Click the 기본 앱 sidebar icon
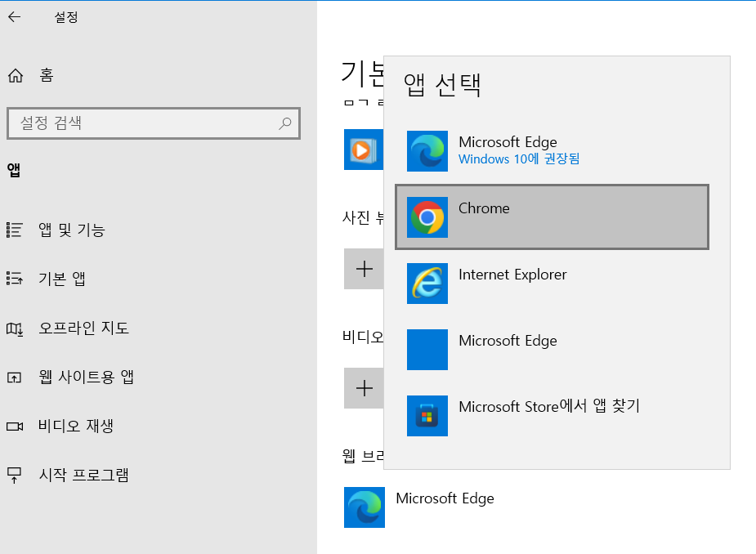Viewport: 756px width, 554px height. pos(15,279)
